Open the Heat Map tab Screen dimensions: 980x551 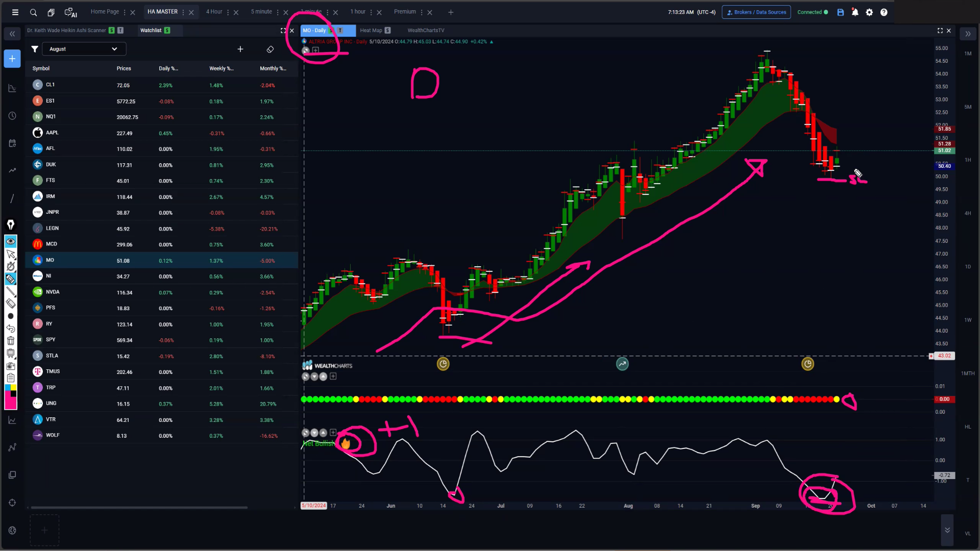[x=371, y=31]
